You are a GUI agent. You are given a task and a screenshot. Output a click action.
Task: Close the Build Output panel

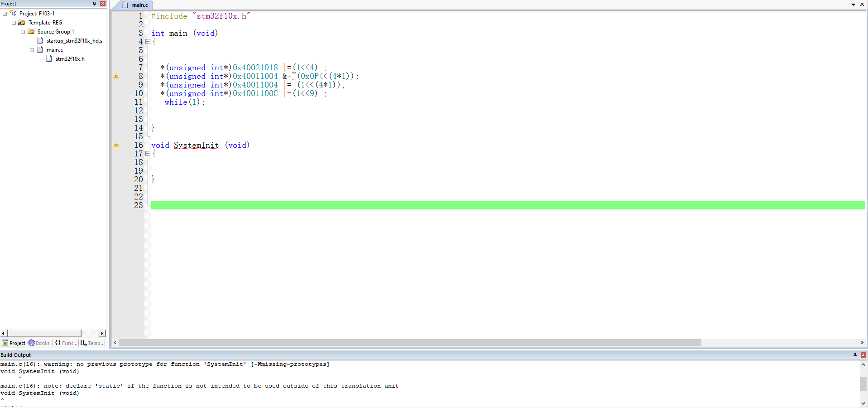pyautogui.click(x=863, y=355)
